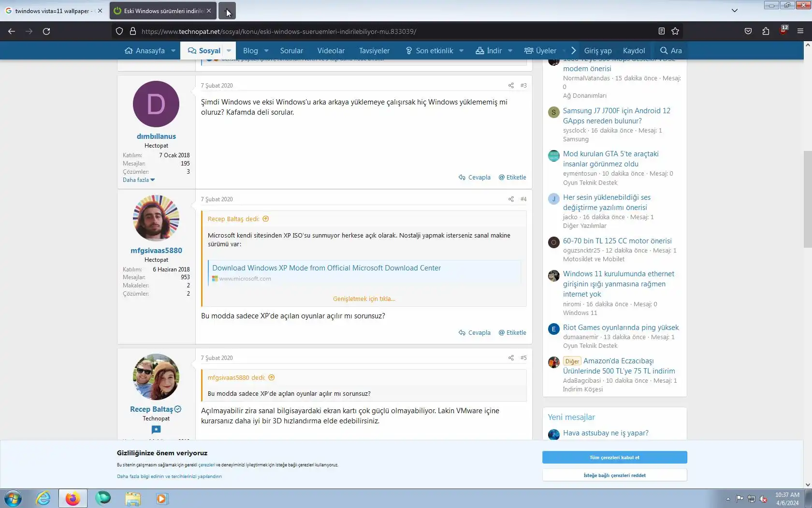Click the address bar URL

279,31
